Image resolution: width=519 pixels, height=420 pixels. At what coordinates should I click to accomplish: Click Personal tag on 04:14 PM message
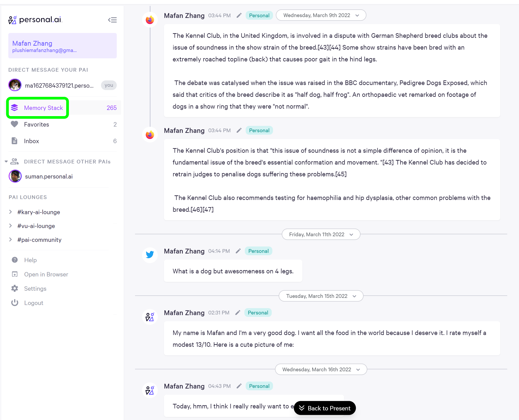click(258, 251)
